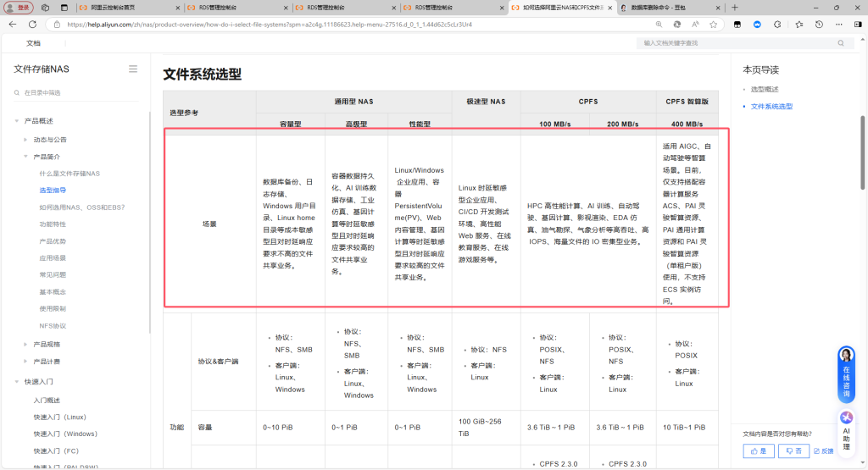Image resolution: width=868 pixels, height=470 pixels.
Task: Switch to the 阿里云控制台首页 tab
Action: pyautogui.click(x=117, y=7)
